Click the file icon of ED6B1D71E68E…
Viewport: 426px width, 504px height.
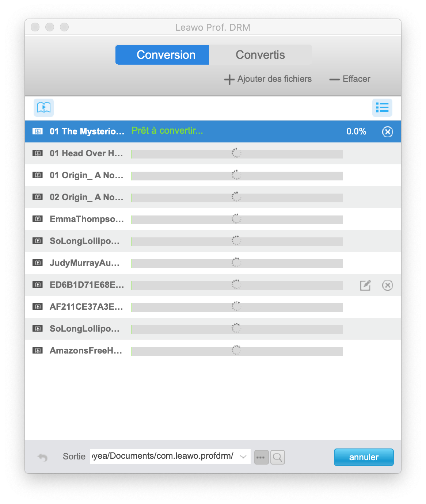click(38, 285)
